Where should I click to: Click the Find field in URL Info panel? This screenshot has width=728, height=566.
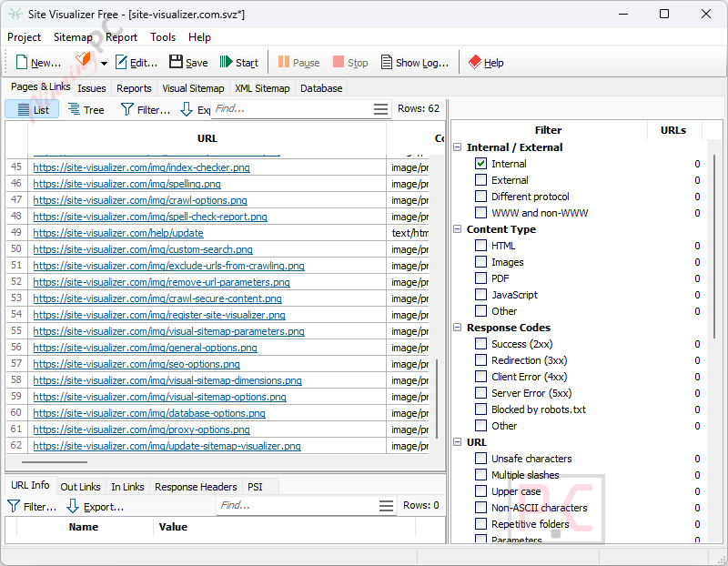pyautogui.click(x=298, y=506)
